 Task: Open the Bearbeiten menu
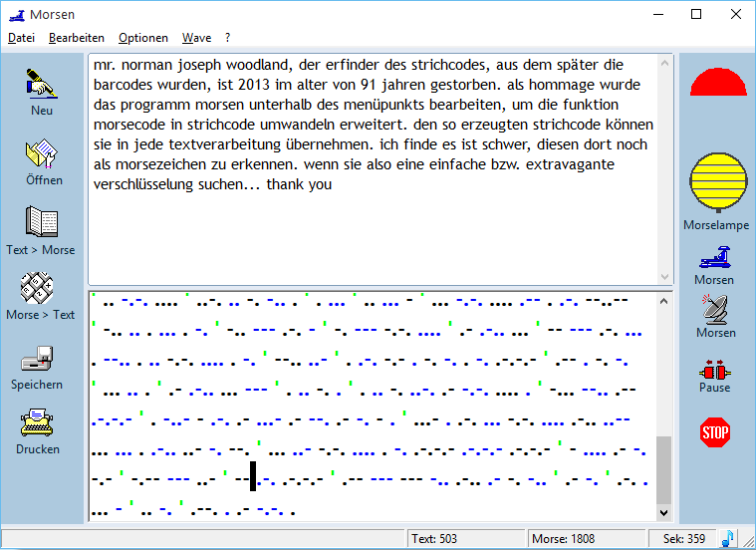coord(76,38)
